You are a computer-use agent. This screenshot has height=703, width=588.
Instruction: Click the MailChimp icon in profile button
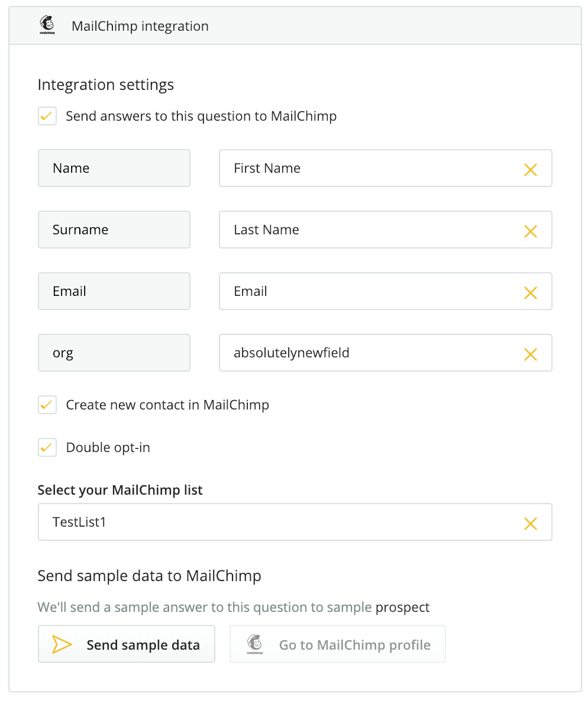click(254, 644)
